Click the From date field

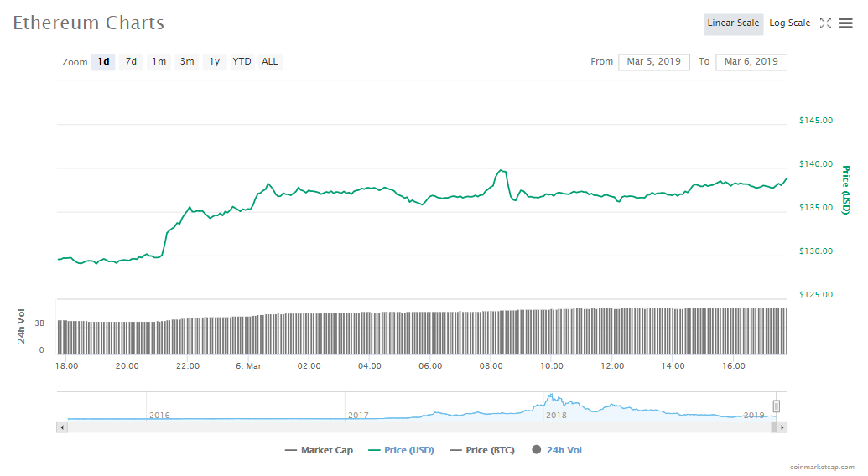coord(654,62)
